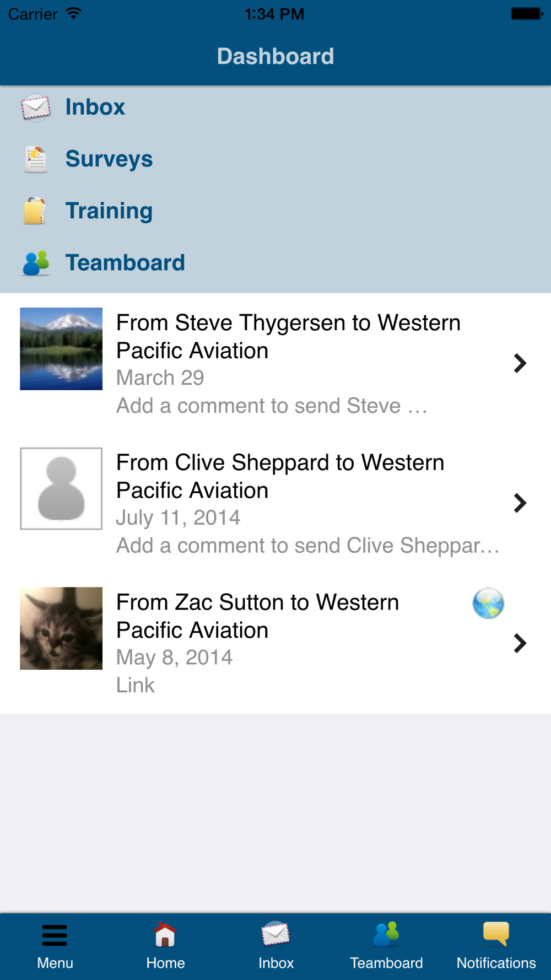Open the Training link
This screenshot has width=551, height=980.
109,211
